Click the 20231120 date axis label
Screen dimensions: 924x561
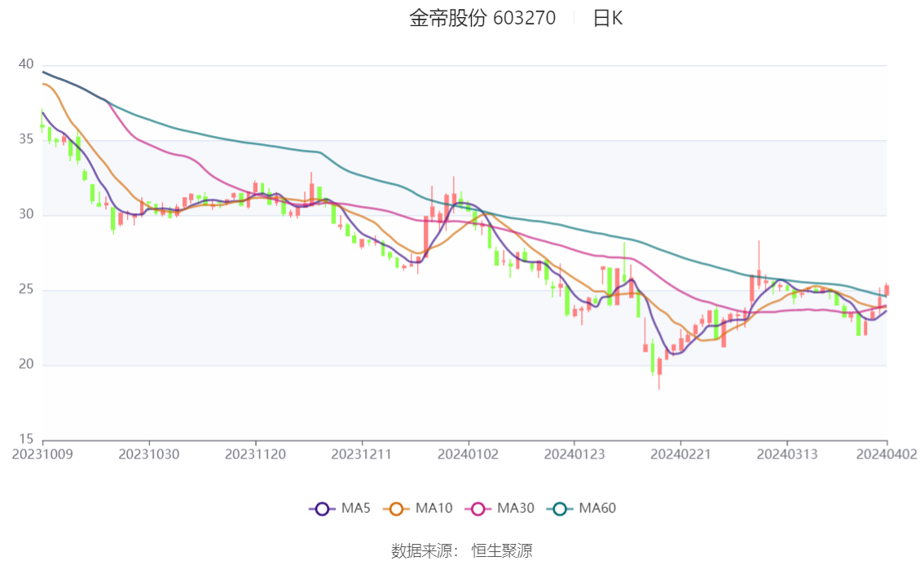[255, 454]
